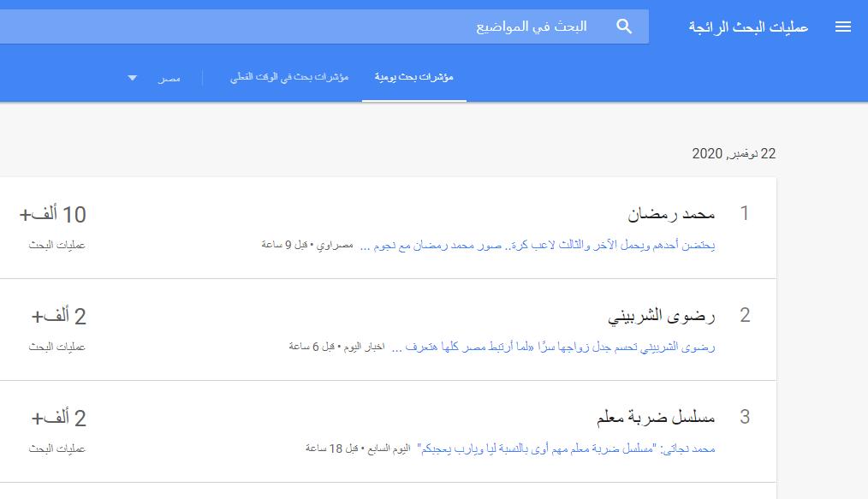Open the hamburger main menu
Viewport: 868px width, 499px height.
pyautogui.click(x=842, y=27)
